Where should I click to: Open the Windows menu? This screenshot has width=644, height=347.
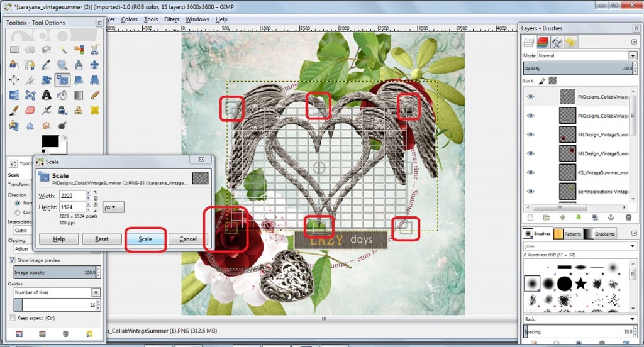coord(197,19)
